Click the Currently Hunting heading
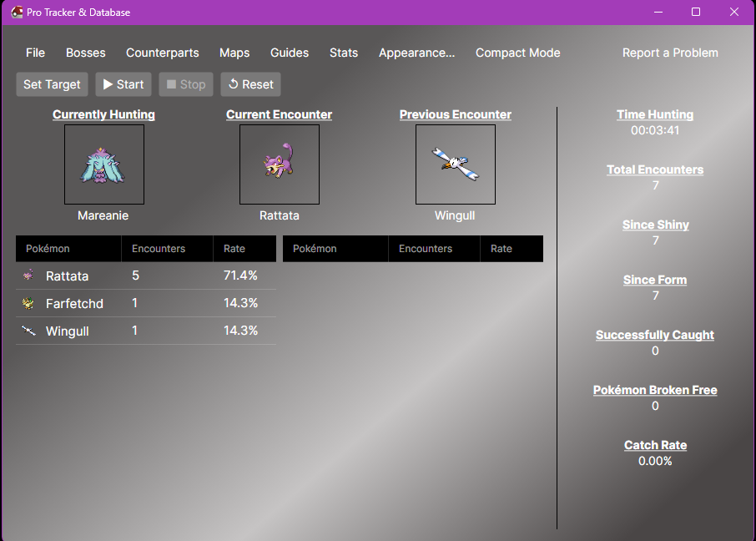The height and width of the screenshot is (541, 756). click(103, 114)
